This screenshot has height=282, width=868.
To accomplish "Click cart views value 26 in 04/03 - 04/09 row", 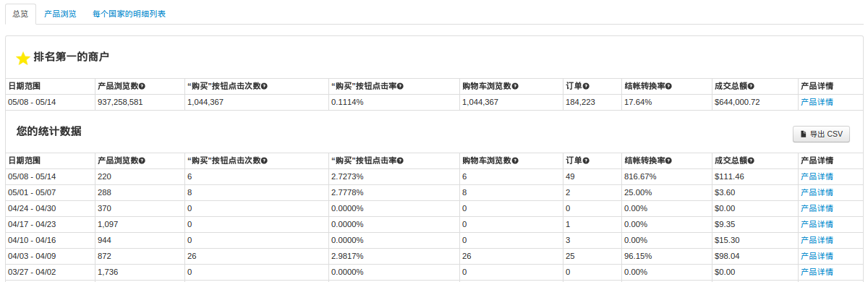I will tap(467, 256).
